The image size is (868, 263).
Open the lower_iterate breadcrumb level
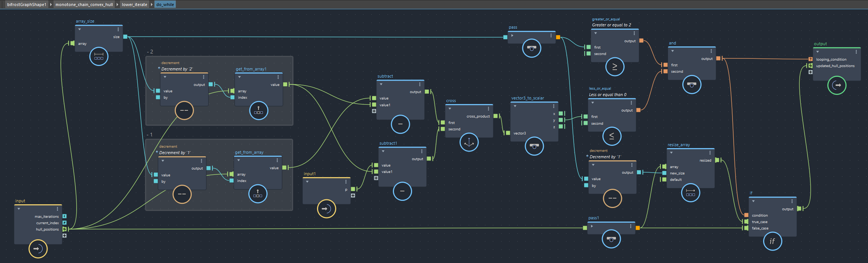134,5
